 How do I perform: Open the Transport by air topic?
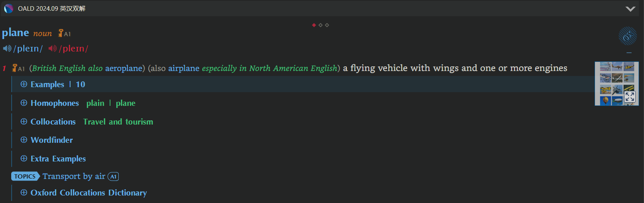(x=74, y=176)
